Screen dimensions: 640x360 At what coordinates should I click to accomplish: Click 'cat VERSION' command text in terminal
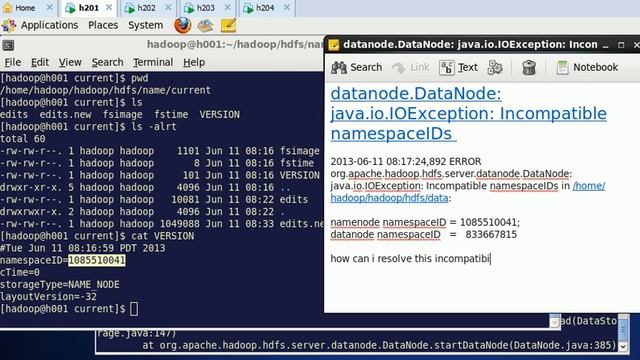[x=163, y=236]
